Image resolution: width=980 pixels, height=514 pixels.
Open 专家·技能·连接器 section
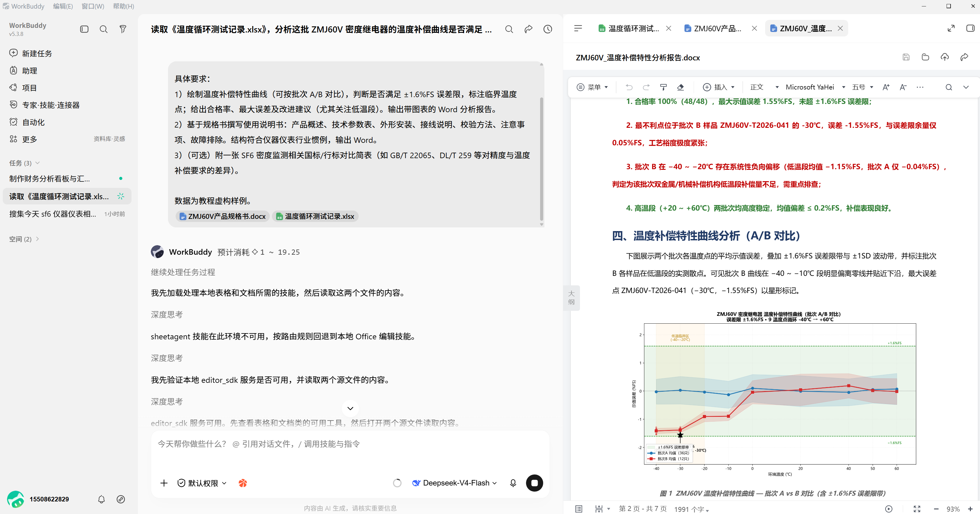[44, 105]
